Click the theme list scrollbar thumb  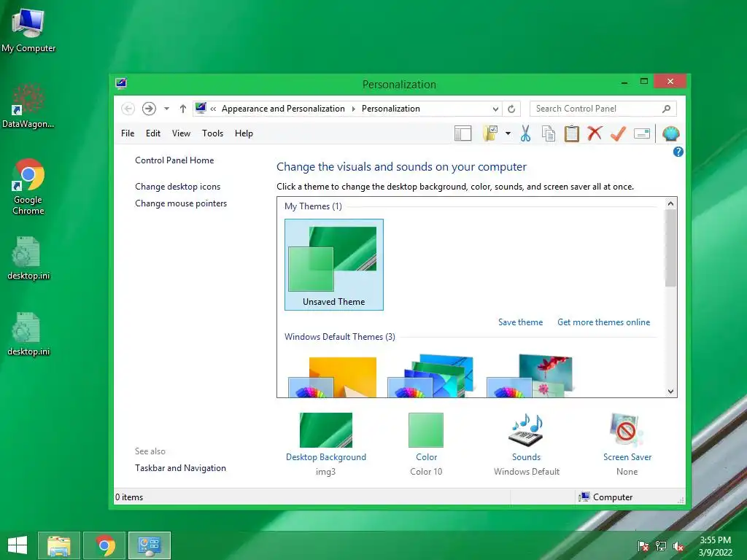coord(671,248)
